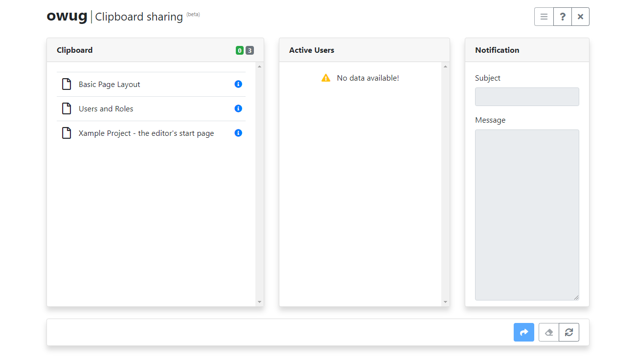Click the file icon for Users and Roles
This screenshot has height=364, width=636.
[67, 108]
